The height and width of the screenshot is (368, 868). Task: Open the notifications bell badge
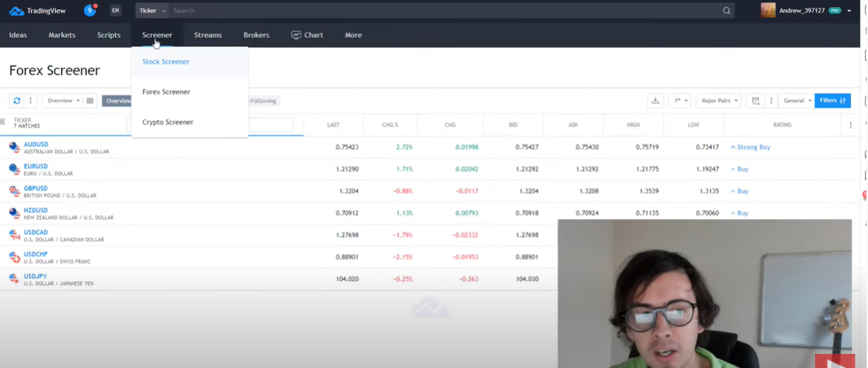pyautogui.click(x=90, y=11)
